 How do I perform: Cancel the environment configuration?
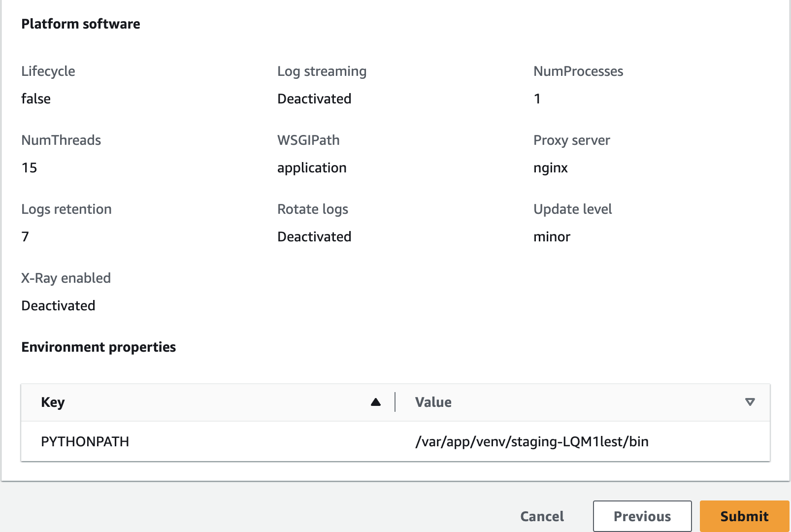click(542, 516)
